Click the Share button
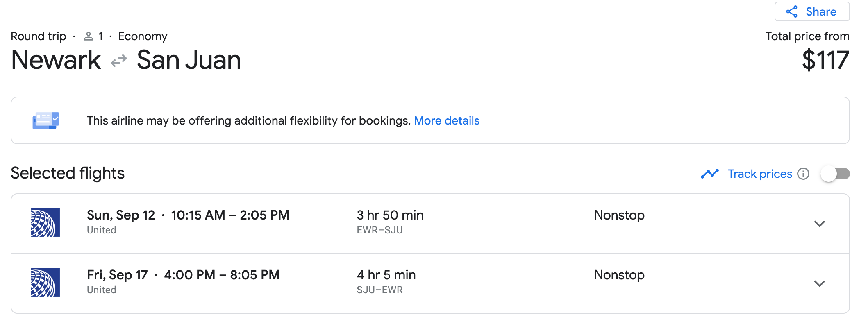Viewport: 868px width, 326px height. point(812,11)
